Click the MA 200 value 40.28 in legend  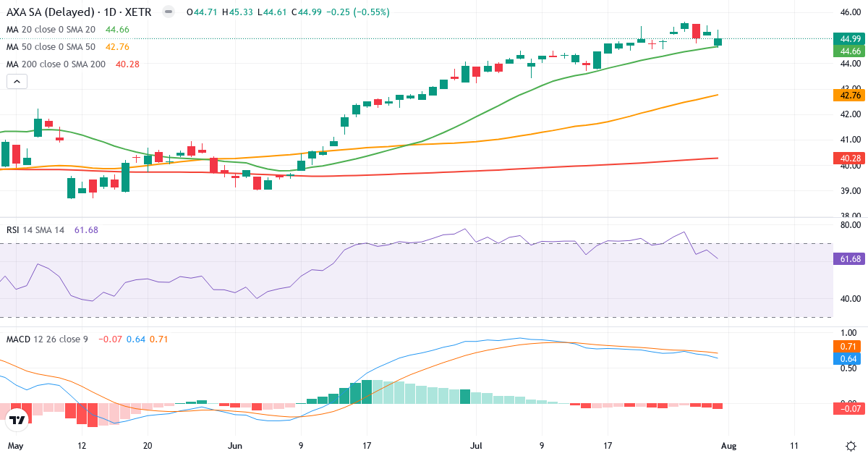[127, 64]
